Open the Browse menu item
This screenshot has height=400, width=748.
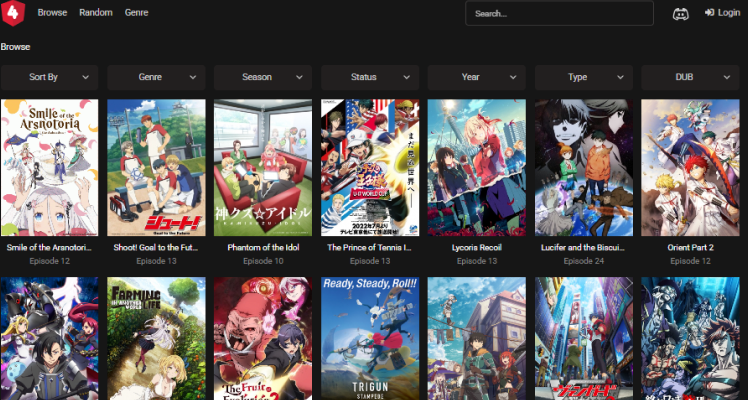52,13
